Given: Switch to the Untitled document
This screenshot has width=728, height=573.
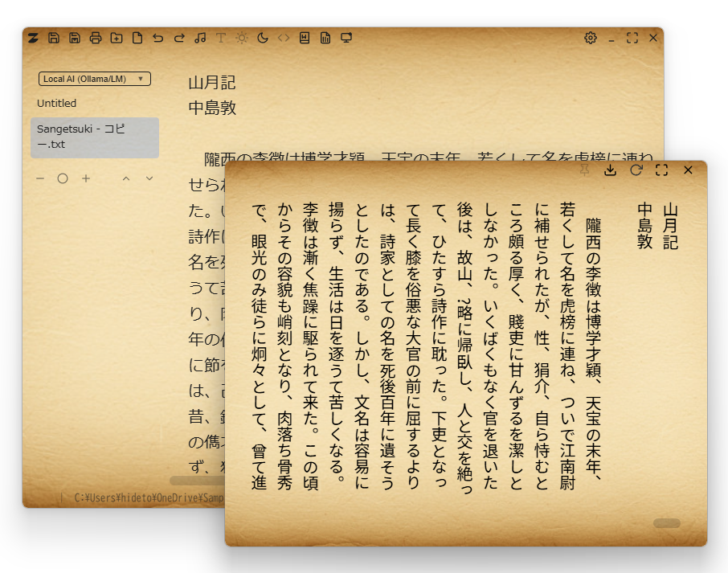Looking at the screenshot, I should [x=56, y=103].
